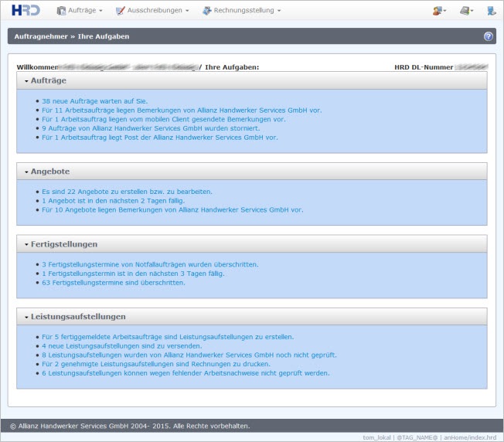Open '6 Leistungsaufstellungen ... fehlender Arbeitsnachweise' link
The image size is (504, 442).
coord(186,373)
